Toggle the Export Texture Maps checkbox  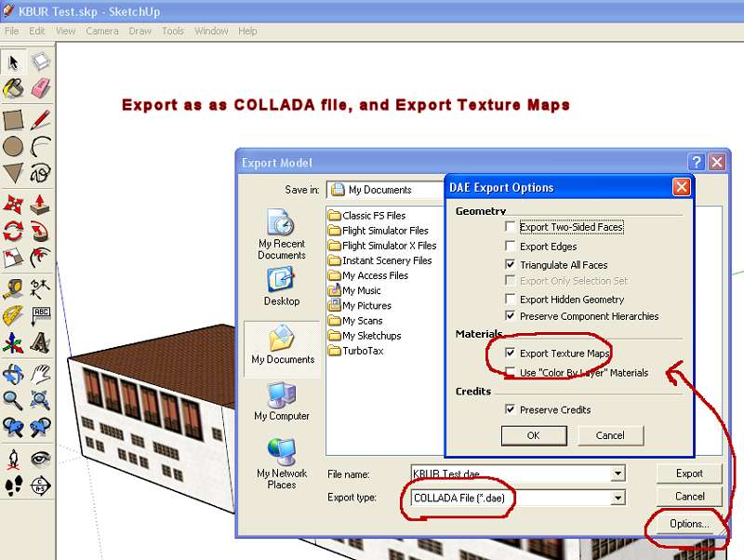click(510, 353)
